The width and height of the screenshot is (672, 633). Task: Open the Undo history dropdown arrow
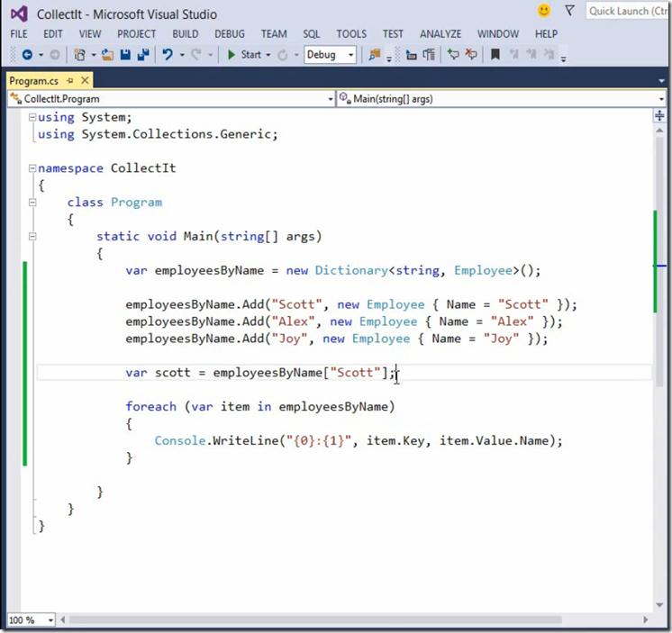[x=182, y=55]
